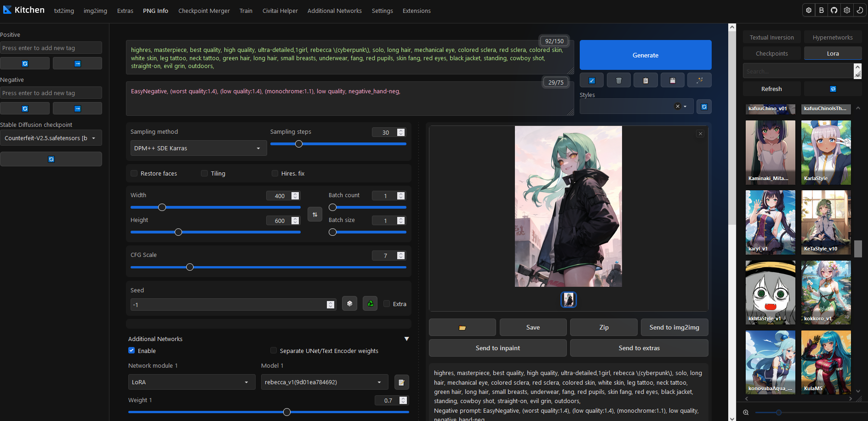Clear the prompt using the trash icon
Image resolution: width=868 pixels, height=421 pixels.
pyautogui.click(x=618, y=80)
